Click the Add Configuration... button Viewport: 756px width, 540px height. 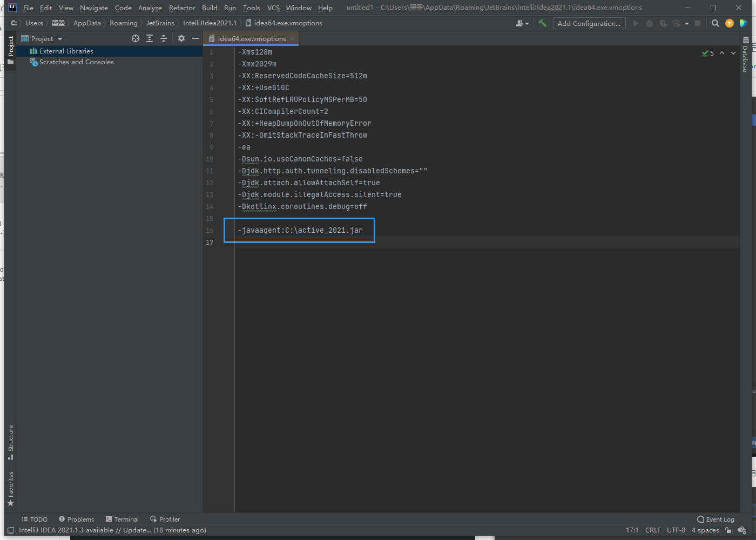pyautogui.click(x=589, y=23)
